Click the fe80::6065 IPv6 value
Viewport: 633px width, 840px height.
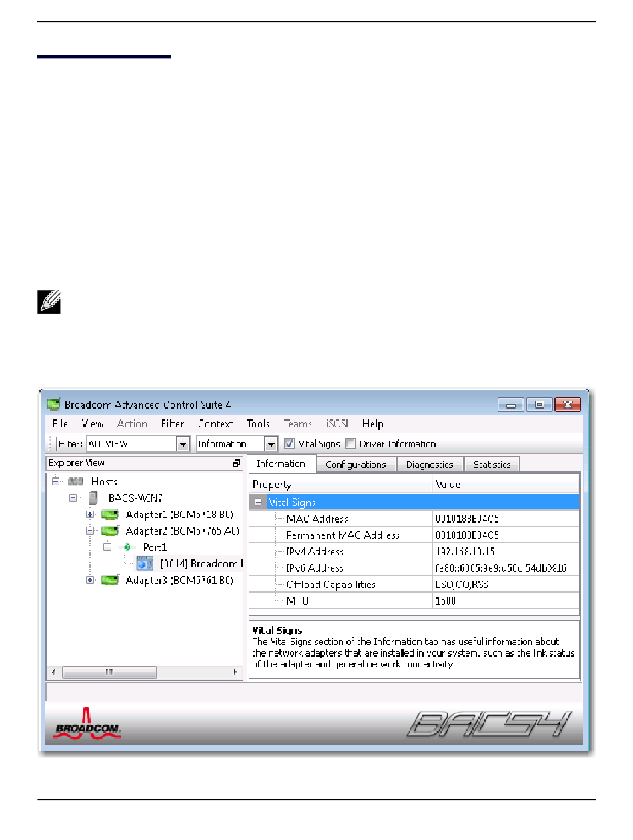(500, 569)
